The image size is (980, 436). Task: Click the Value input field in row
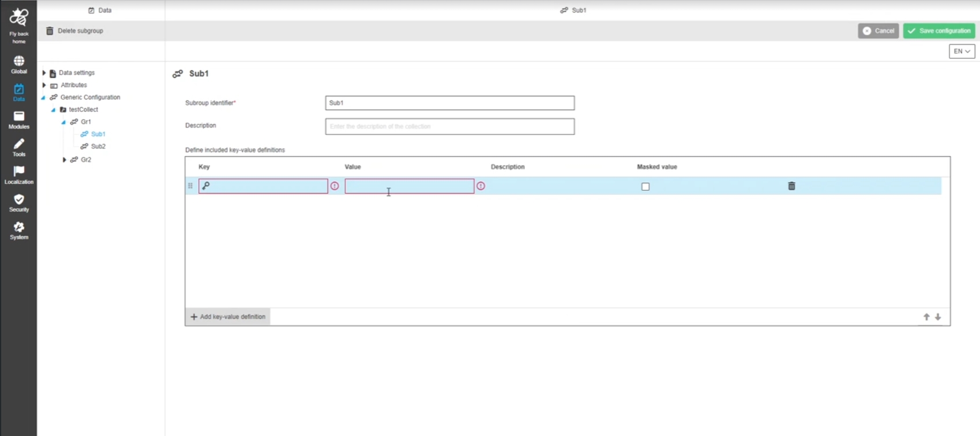coord(410,186)
